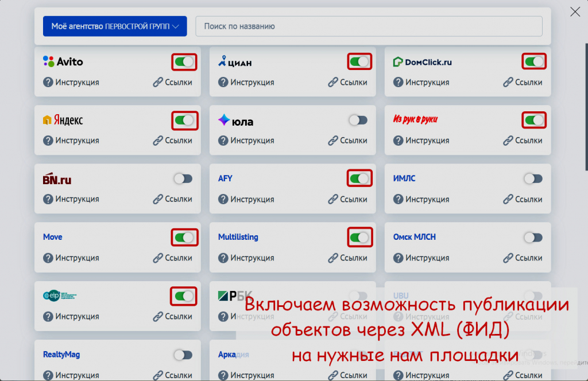Click the link icon in Multilisting card
The image size is (588, 381).
click(333, 258)
